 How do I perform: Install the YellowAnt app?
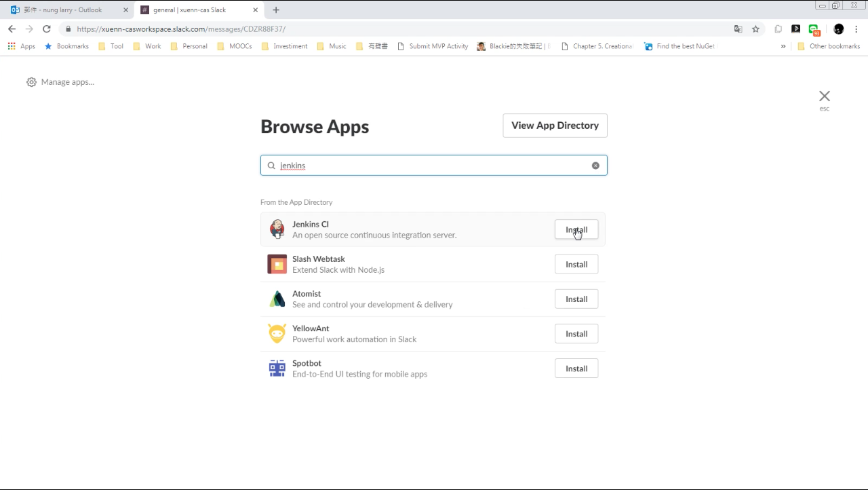(x=576, y=333)
